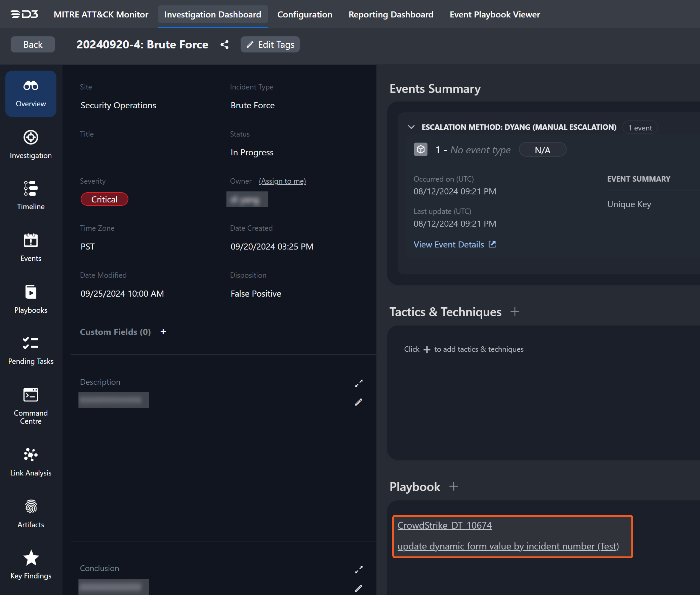This screenshot has width=700, height=595.
Task: Collapse the Escalation Method section chevron
Action: (411, 127)
